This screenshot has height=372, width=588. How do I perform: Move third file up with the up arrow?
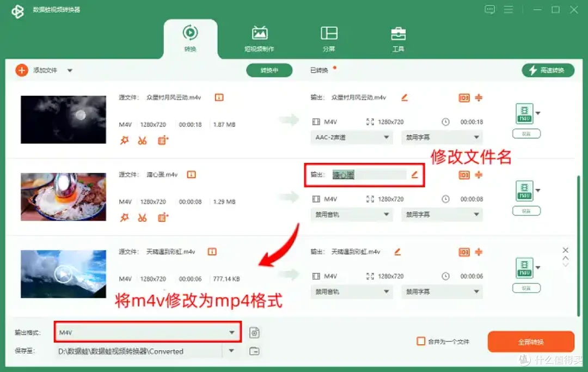566,258
